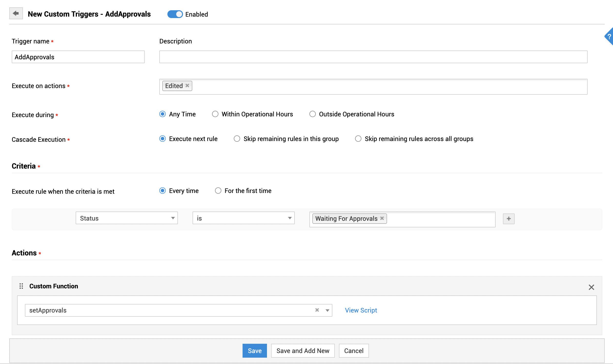Choose Skip remaining rules in this group
This screenshot has height=364, width=613.
[237, 139]
